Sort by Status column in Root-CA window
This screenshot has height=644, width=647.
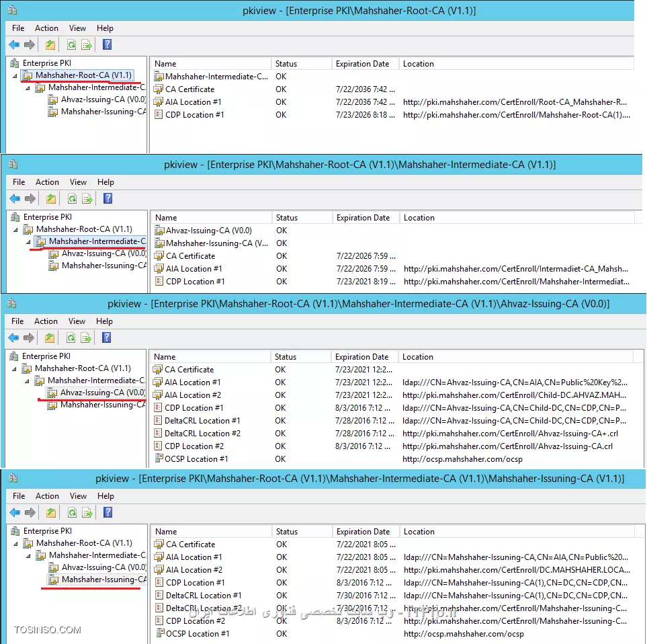point(302,64)
